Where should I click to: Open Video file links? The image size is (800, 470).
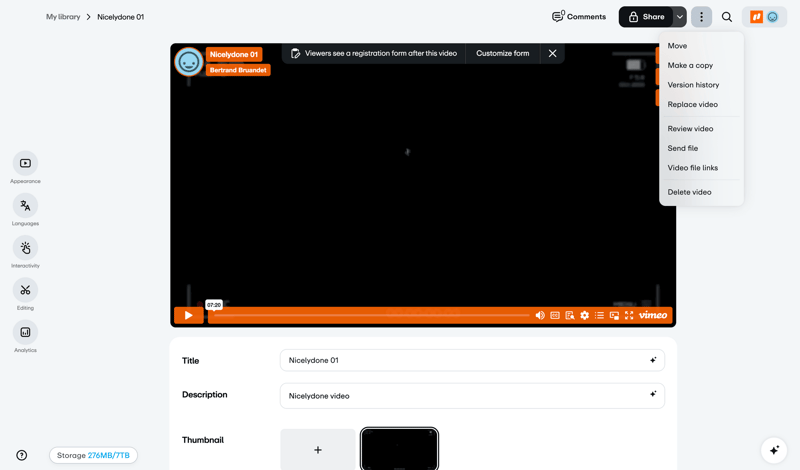click(701, 167)
